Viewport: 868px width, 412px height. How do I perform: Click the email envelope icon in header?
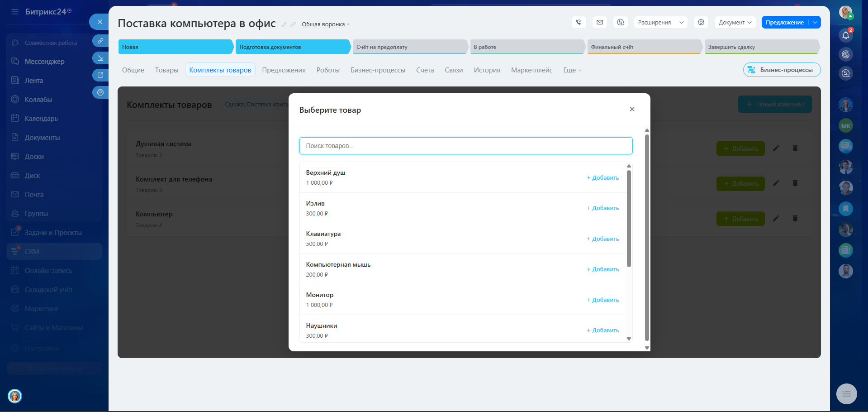[x=600, y=22]
